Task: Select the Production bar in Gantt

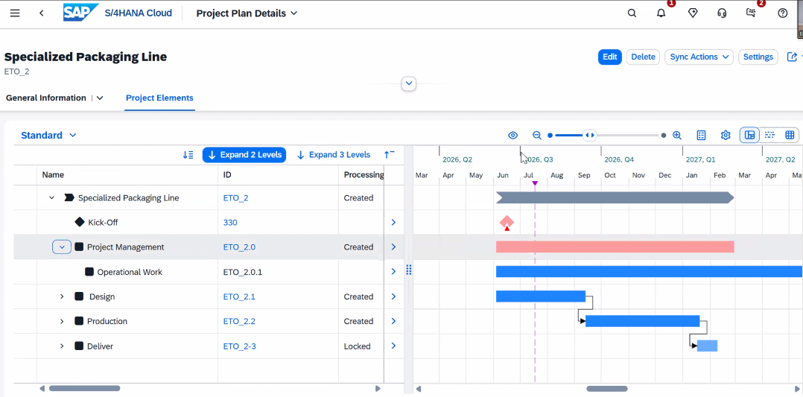Action: 643,321
